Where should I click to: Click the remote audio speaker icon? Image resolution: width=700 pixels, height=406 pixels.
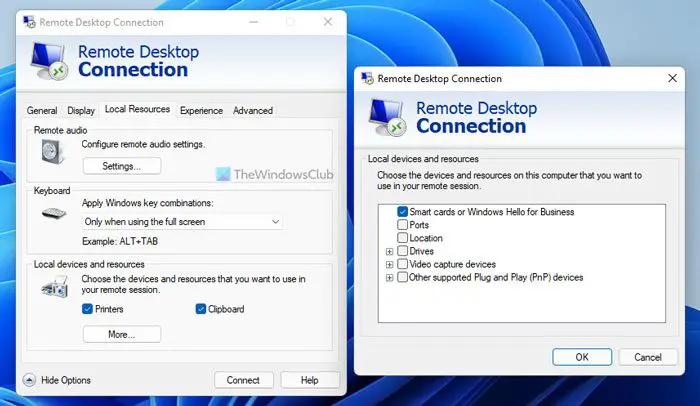click(53, 151)
